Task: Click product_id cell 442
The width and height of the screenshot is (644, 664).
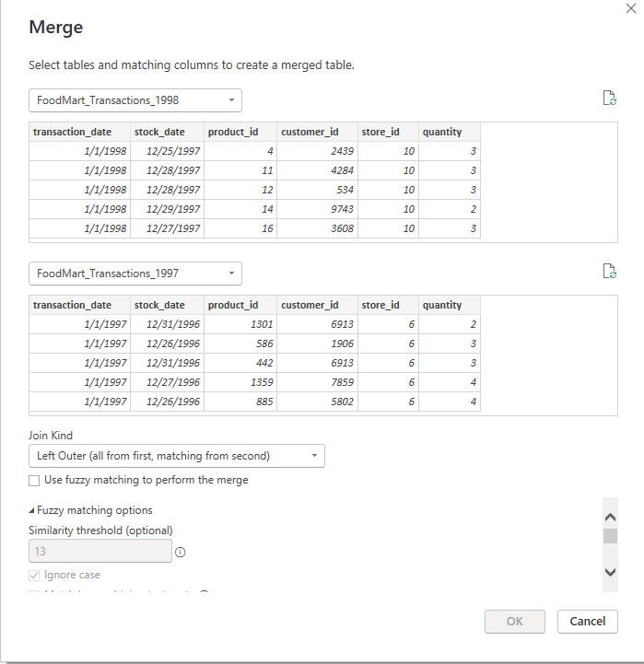Action: click(240, 364)
